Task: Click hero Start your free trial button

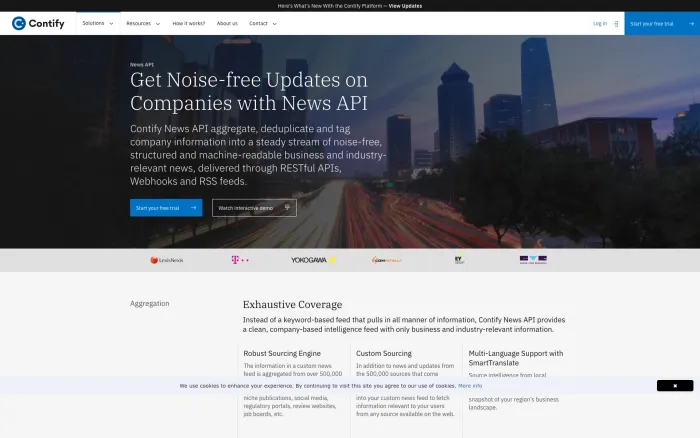Action: tap(166, 208)
